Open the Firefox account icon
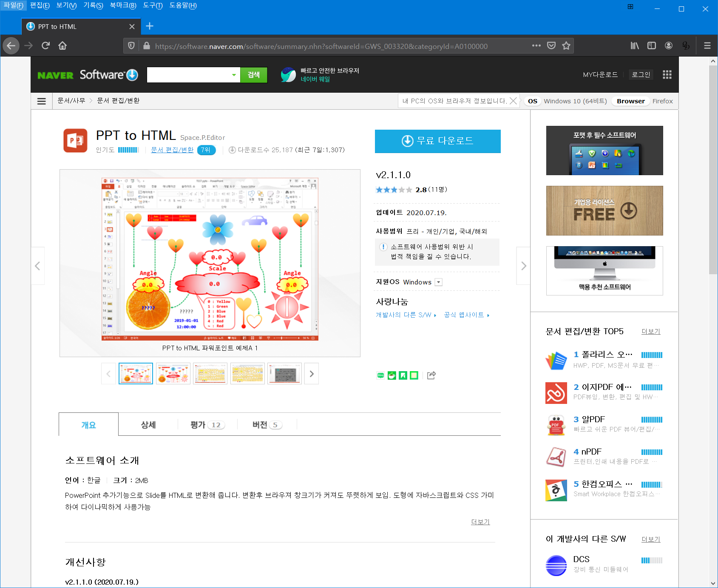718x588 pixels. [669, 45]
